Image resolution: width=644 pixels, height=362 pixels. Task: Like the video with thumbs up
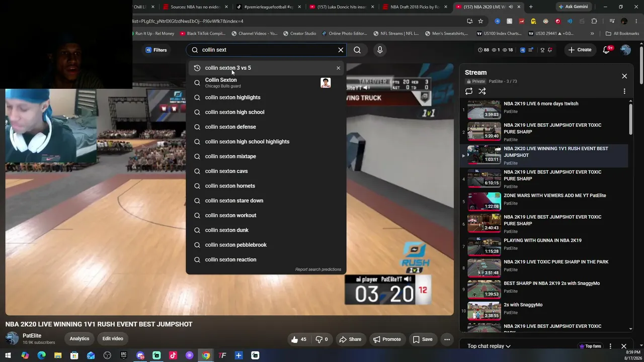click(x=298, y=339)
